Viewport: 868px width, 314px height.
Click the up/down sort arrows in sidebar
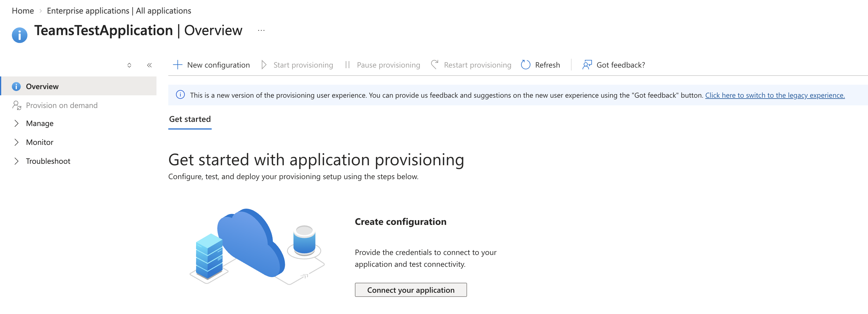pyautogui.click(x=129, y=65)
